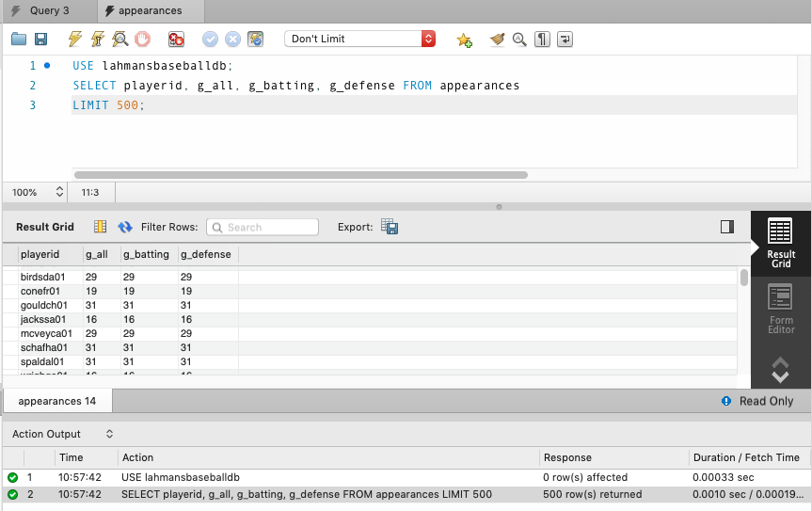Viewport: 812px width, 511px height.
Task: Refresh result data arrows icon
Action: (x=125, y=227)
